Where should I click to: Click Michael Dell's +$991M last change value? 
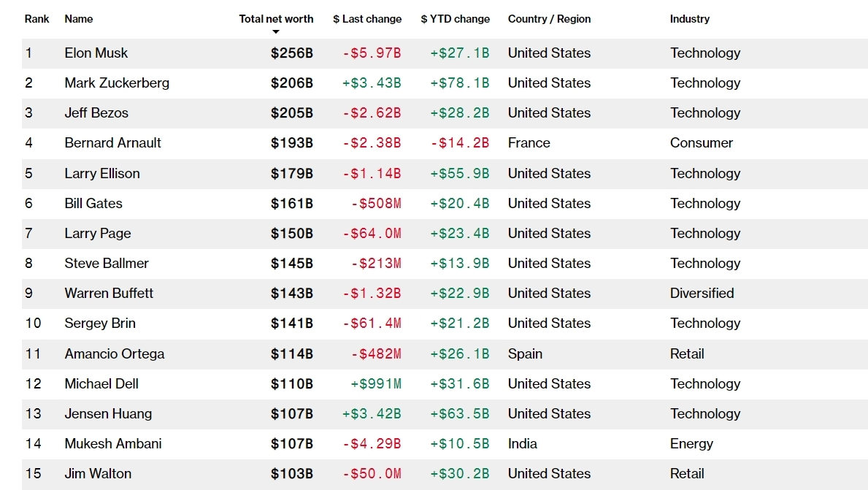coord(375,384)
